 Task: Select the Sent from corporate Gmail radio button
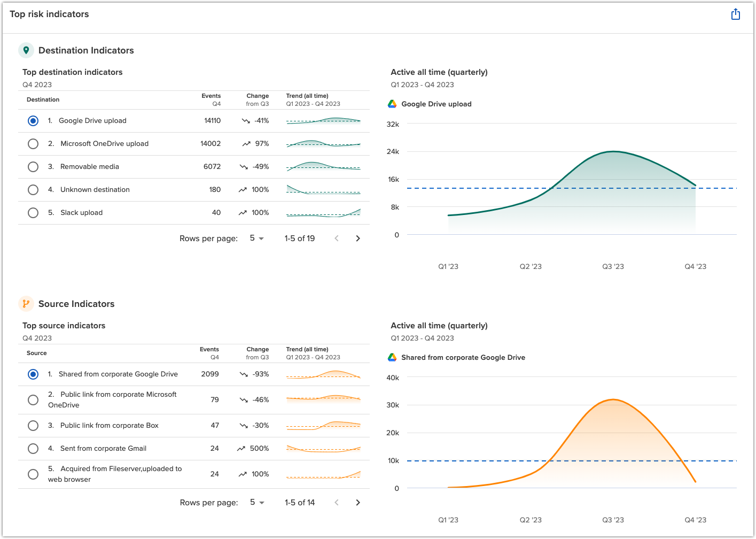click(33, 449)
